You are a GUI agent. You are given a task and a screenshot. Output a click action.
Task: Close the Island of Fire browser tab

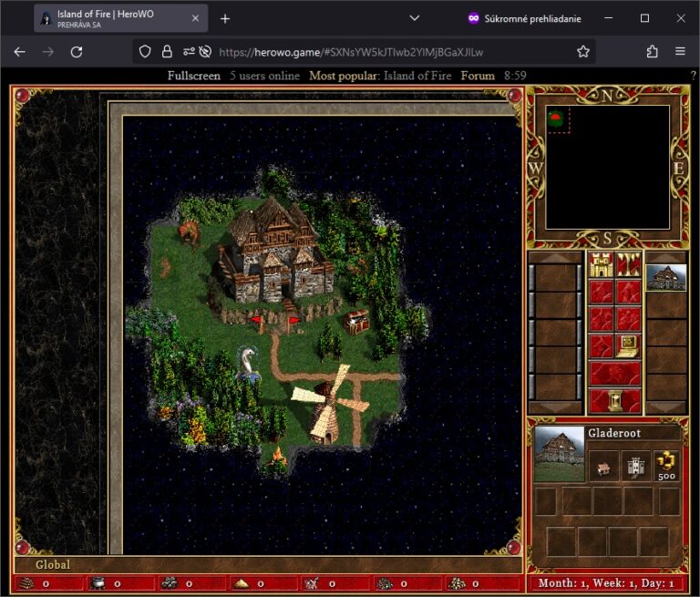[196, 18]
